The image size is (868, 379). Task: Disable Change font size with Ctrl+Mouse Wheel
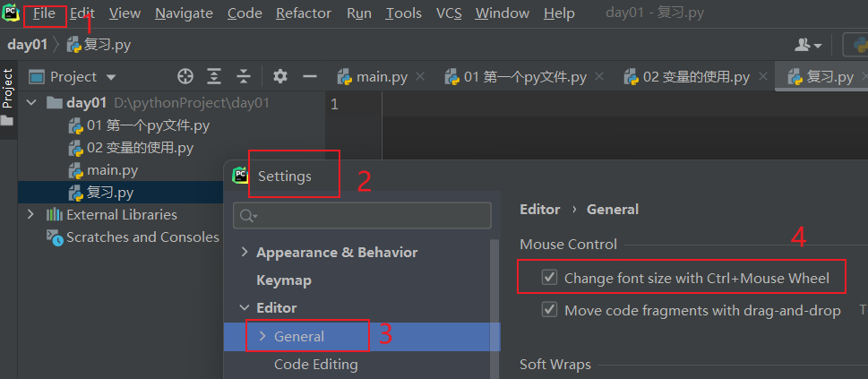(550, 279)
